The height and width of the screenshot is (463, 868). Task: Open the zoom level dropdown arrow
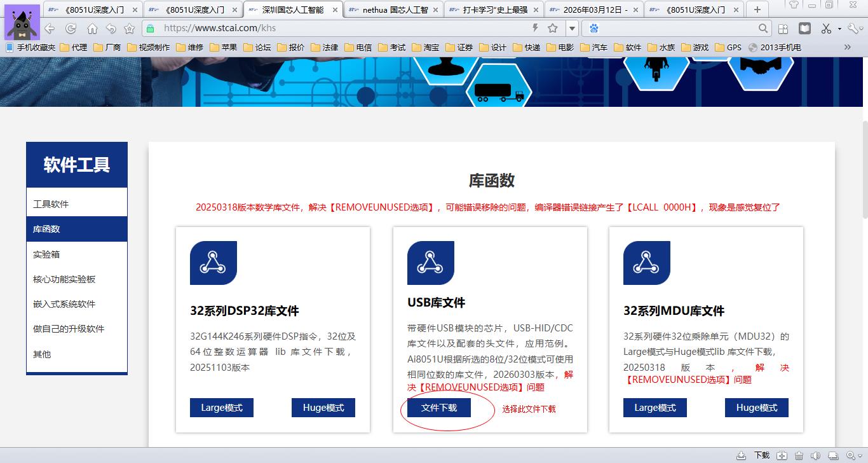(x=860, y=455)
